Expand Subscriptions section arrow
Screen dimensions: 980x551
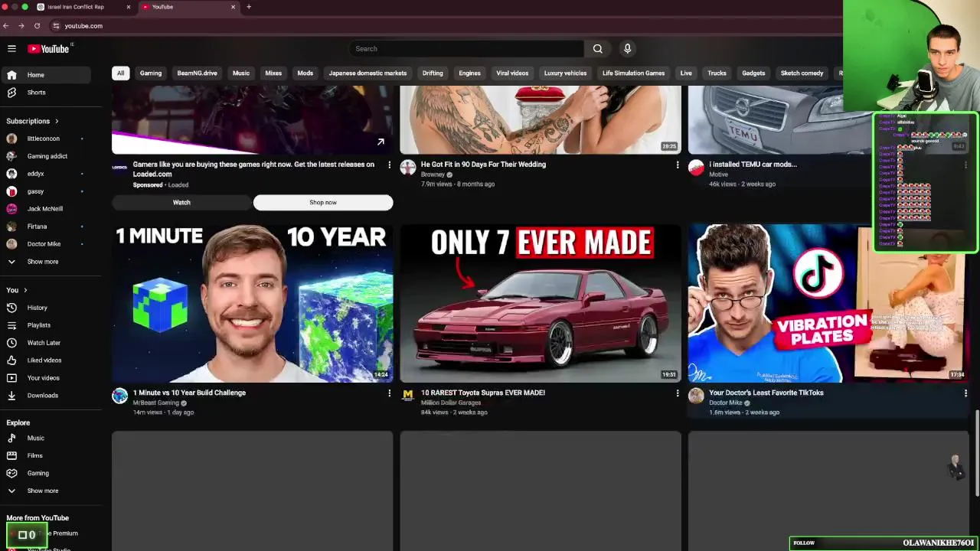[56, 121]
